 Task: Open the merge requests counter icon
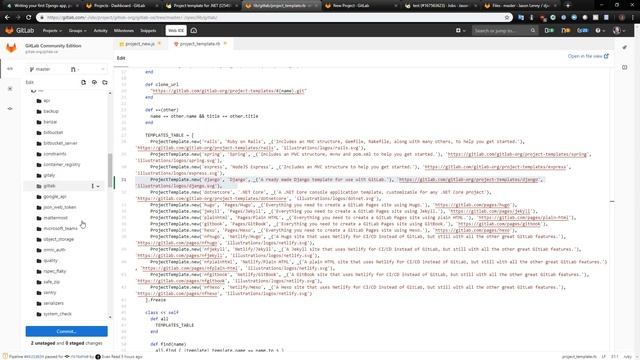tap(566, 31)
